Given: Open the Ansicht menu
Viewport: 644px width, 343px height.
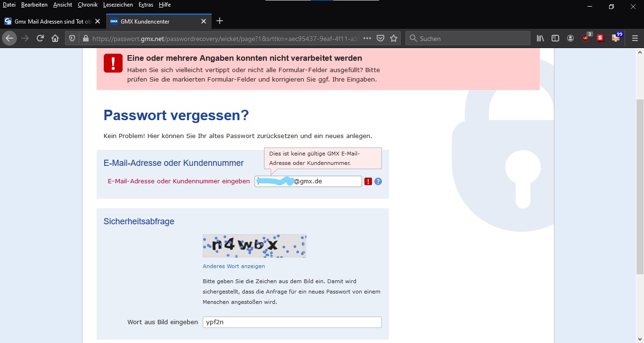Looking at the screenshot, I should [x=63, y=5].
